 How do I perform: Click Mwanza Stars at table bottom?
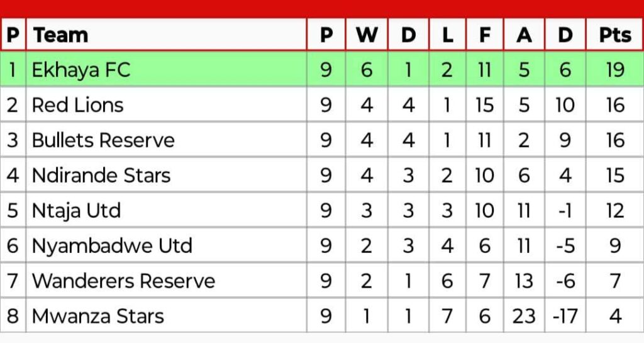(97, 317)
